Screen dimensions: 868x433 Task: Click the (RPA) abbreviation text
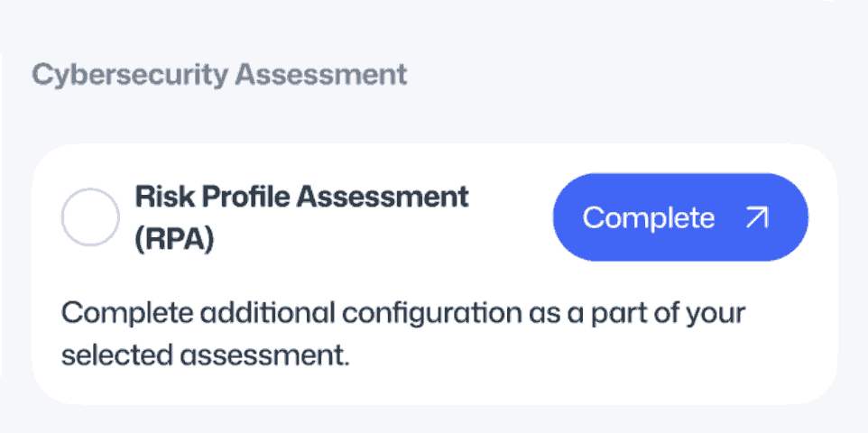pyautogui.click(x=174, y=241)
